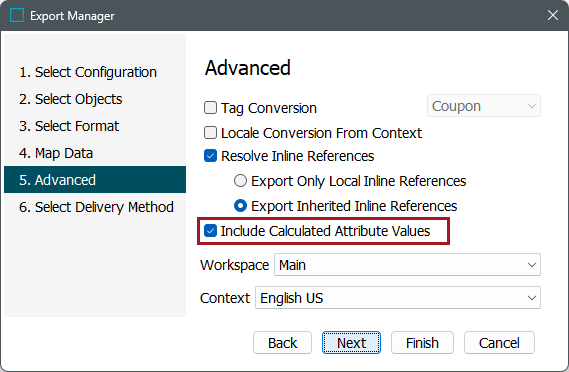Expand the Workspace dropdown showing Main

click(x=407, y=265)
